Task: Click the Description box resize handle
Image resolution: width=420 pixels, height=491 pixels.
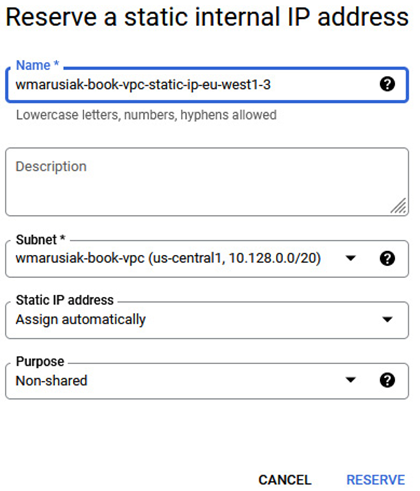Action: [x=399, y=206]
